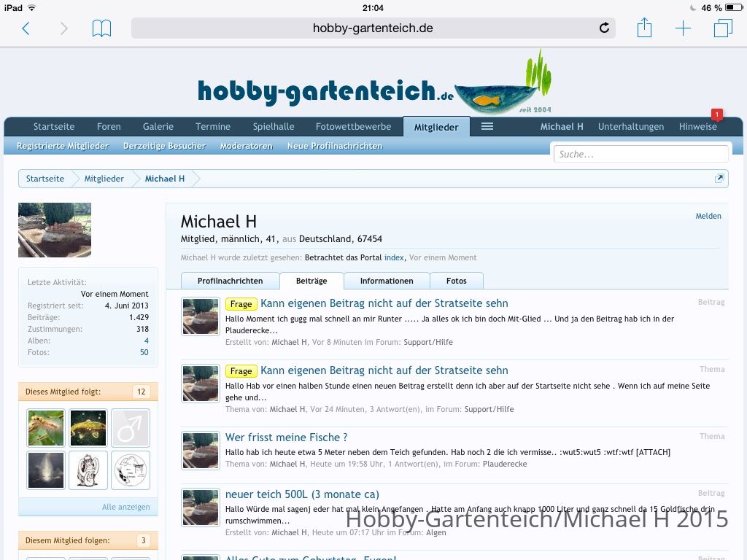Open first post titled Kann eigenen Beitrag, 8 Minuten
The height and width of the screenshot is (560, 747).
point(384,303)
